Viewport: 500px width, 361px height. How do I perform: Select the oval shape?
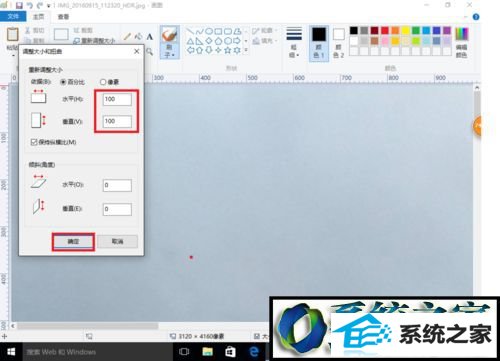[209, 31]
